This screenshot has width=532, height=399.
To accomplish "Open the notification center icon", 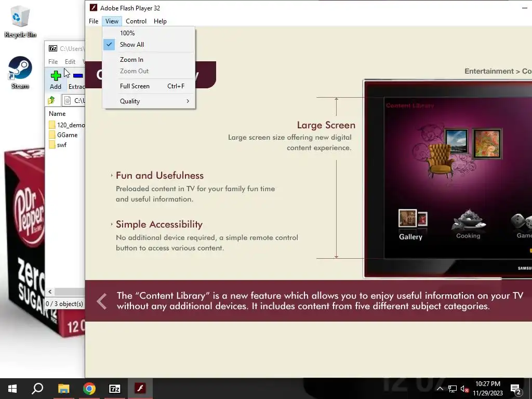I will (516, 389).
